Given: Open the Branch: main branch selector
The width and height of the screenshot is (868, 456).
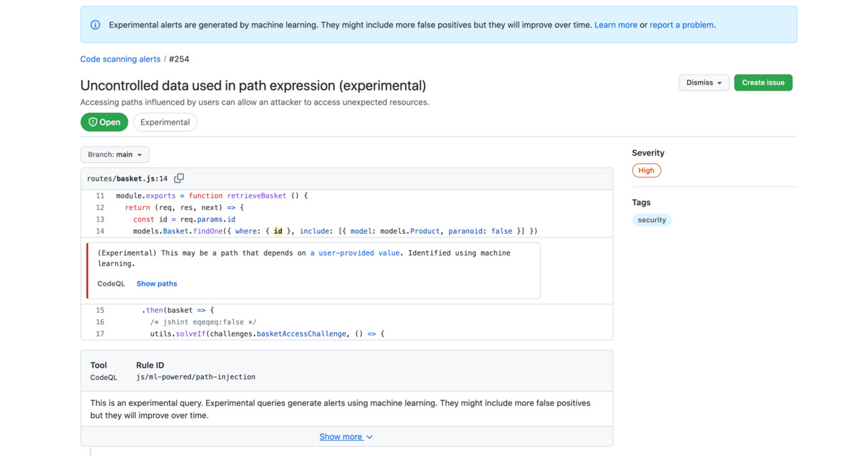Looking at the screenshot, I should click(114, 154).
